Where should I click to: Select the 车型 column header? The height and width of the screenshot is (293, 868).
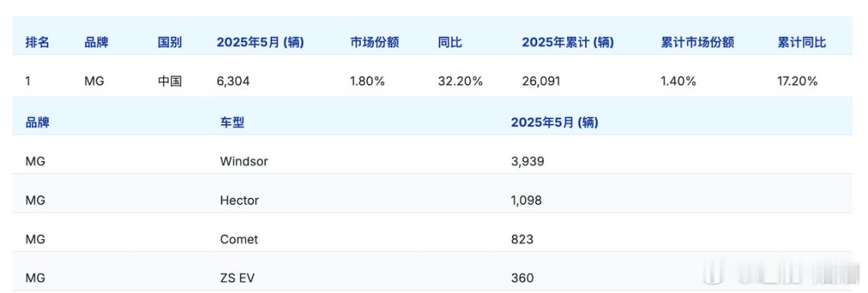click(x=232, y=123)
